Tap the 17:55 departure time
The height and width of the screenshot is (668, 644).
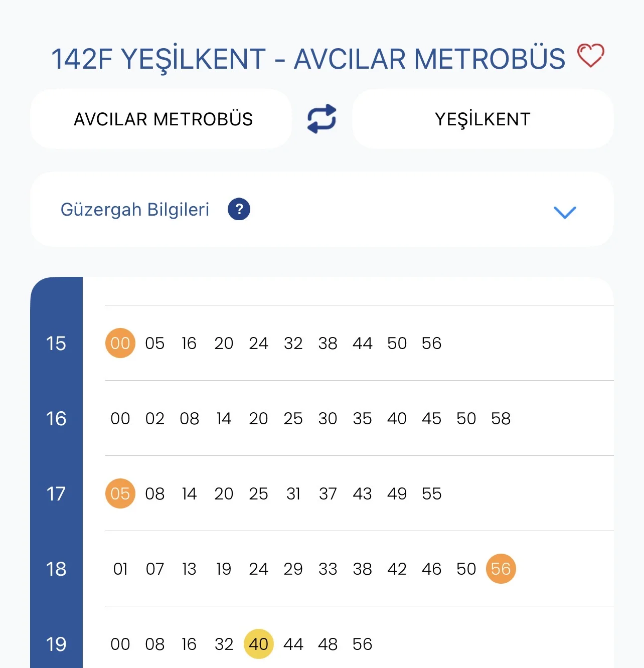tap(431, 493)
